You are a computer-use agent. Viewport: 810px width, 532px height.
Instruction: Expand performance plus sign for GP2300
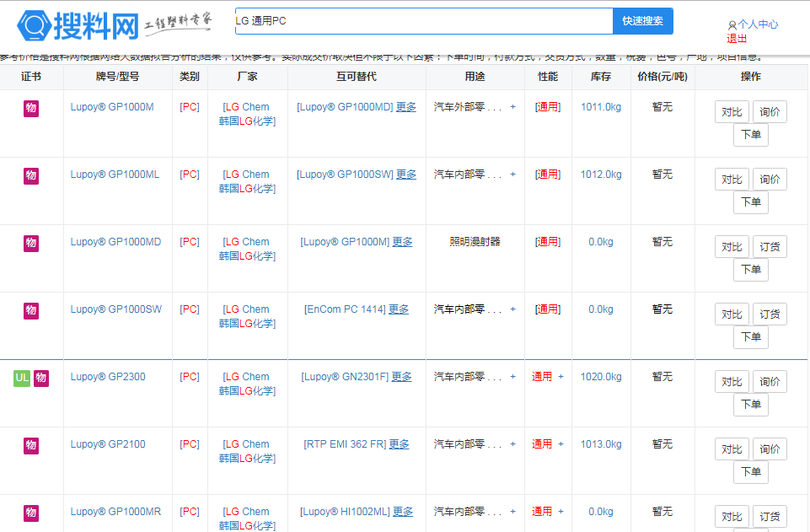[561, 377]
